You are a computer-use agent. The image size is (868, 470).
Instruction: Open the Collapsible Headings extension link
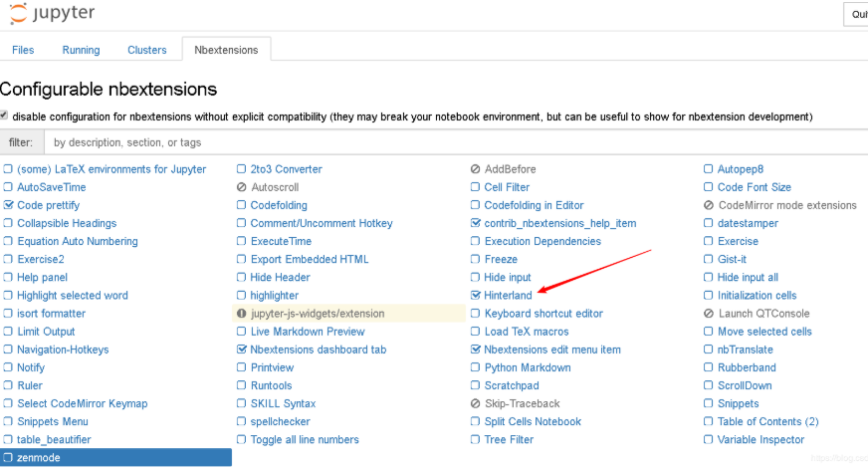(x=67, y=223)
